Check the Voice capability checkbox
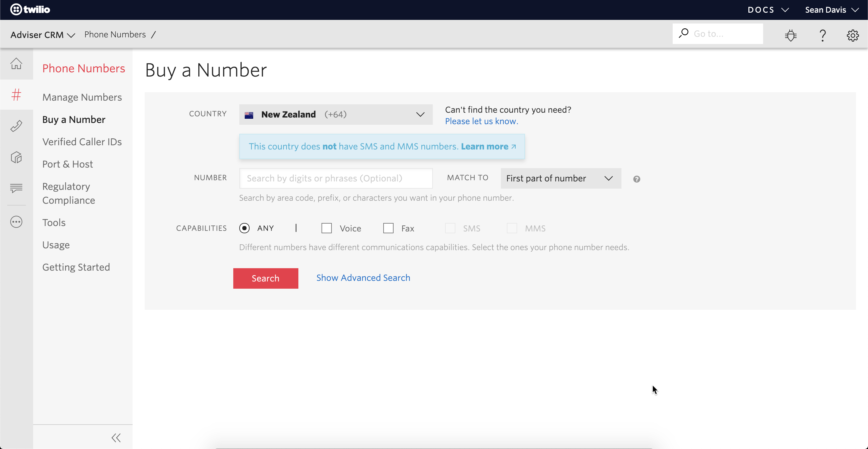Viewport: 868px width, 449px height. pos(326,228)
